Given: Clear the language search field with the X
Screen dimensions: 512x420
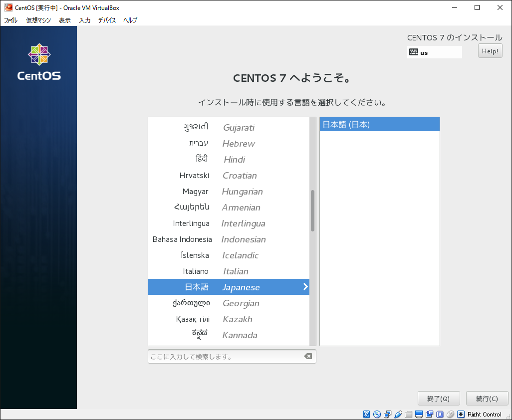Looking at the screenshot, I should pyautogui.click(x=308, y=356).
